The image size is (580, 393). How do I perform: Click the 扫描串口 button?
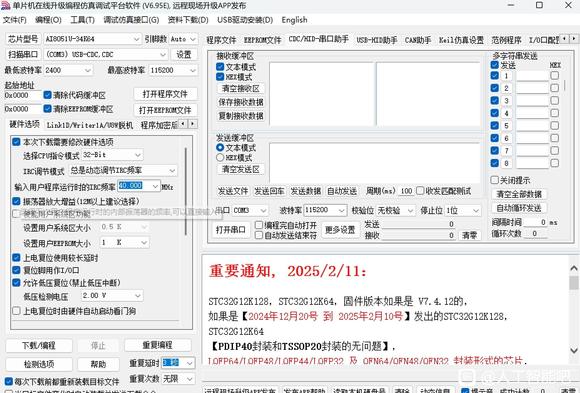click(23, 54)
